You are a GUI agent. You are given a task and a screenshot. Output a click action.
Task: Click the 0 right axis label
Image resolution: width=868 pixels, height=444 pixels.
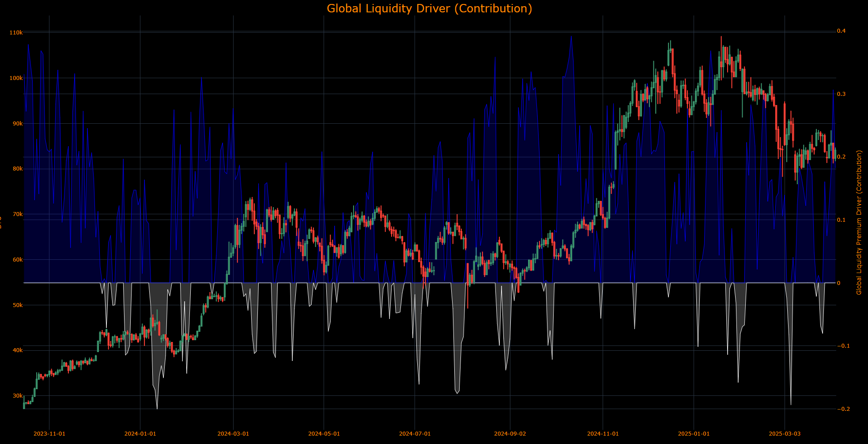pos(839,283)
